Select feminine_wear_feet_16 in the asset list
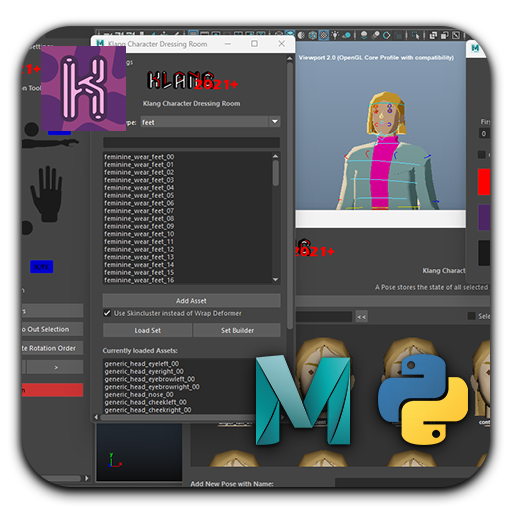This screenshot has height=512, width=512. [x=139, y=280]
